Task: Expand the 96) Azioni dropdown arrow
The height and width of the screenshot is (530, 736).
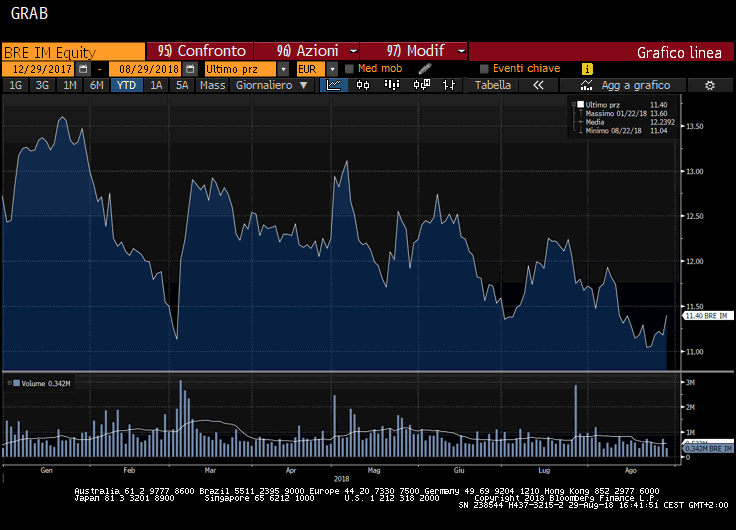Action: point(353,51)
